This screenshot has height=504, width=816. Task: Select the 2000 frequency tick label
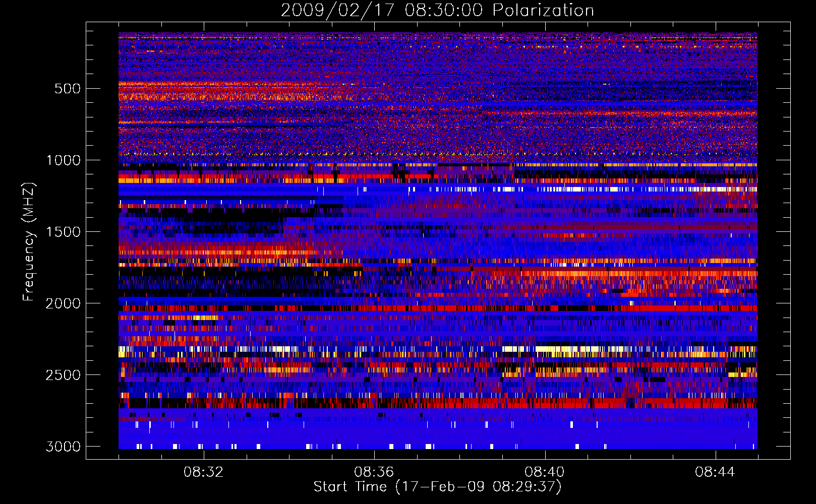(63, 303)
